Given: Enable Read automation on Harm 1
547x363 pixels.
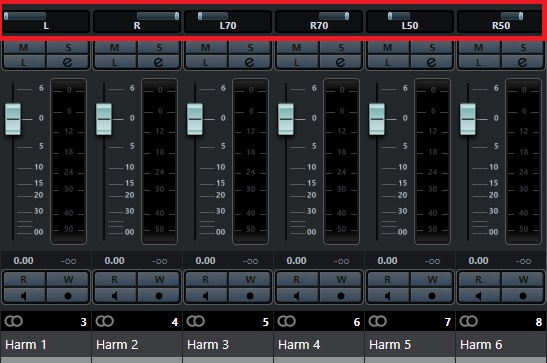Looking at the screenshot, I should pyautogui.click(x=24, y=279).
